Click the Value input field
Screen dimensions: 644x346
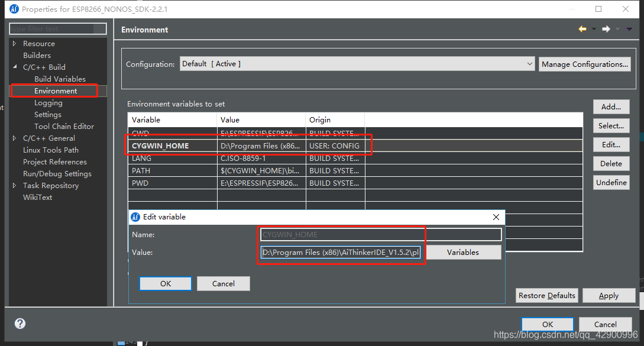pos(341,253)
